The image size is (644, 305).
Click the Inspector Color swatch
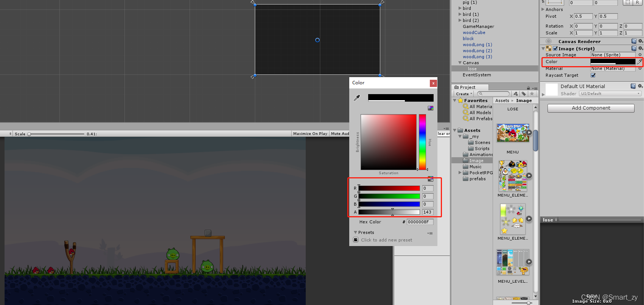point(613,62)
